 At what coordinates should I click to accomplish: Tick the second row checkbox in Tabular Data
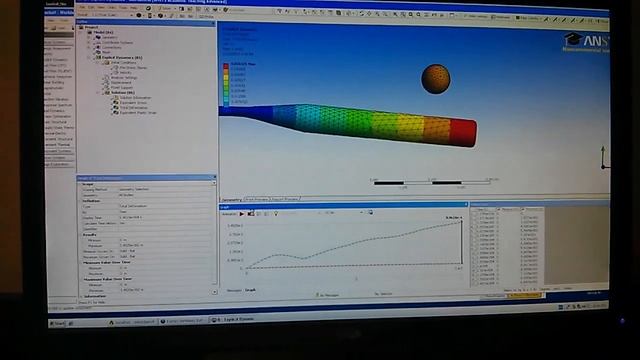475,218
